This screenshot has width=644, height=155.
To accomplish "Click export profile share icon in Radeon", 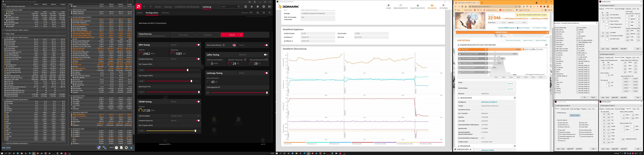I will pos(264,13).
